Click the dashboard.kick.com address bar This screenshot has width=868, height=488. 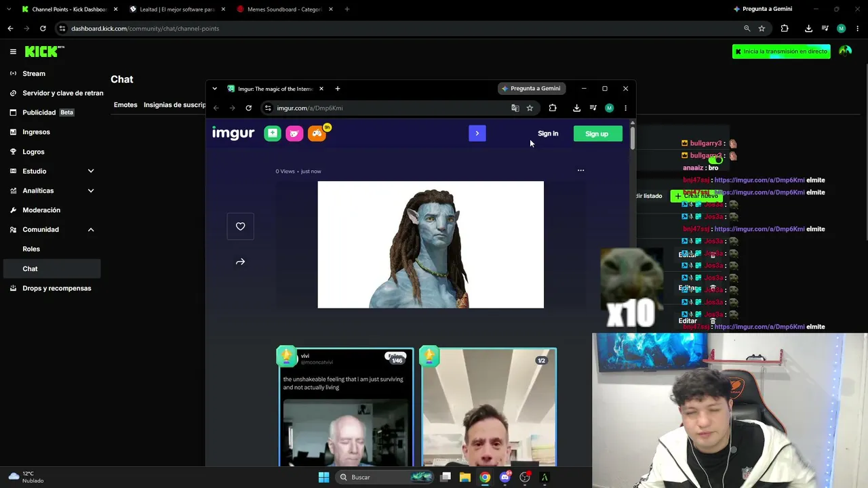pos(400,28)
